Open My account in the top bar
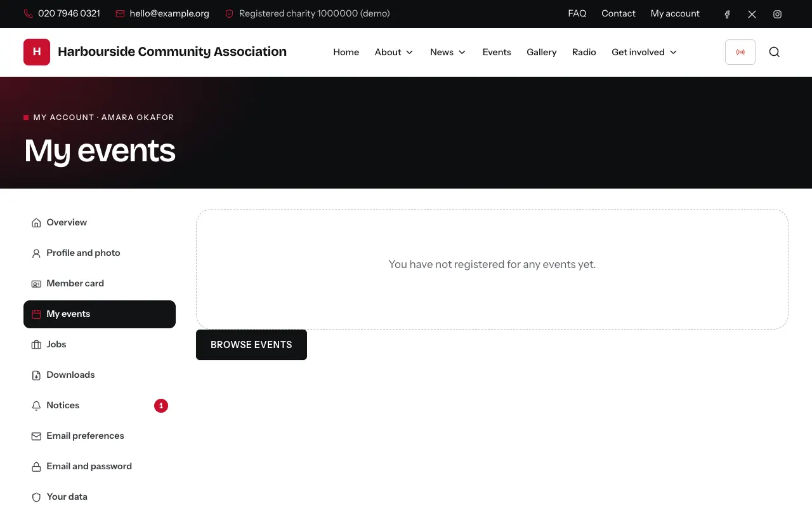 click(675, 13)
